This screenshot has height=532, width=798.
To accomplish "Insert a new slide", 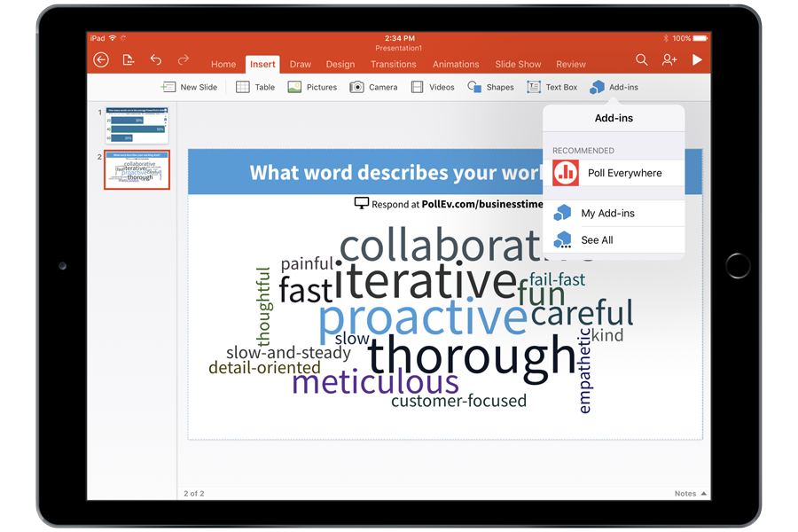I will click(x=187, y=87).
